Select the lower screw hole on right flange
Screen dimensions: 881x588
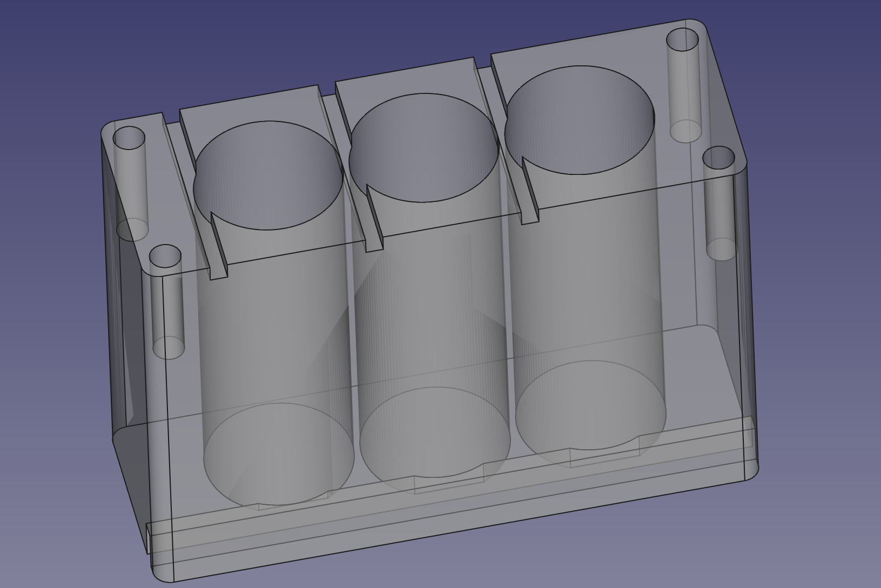pyautogui.click(x=719, y=157)
